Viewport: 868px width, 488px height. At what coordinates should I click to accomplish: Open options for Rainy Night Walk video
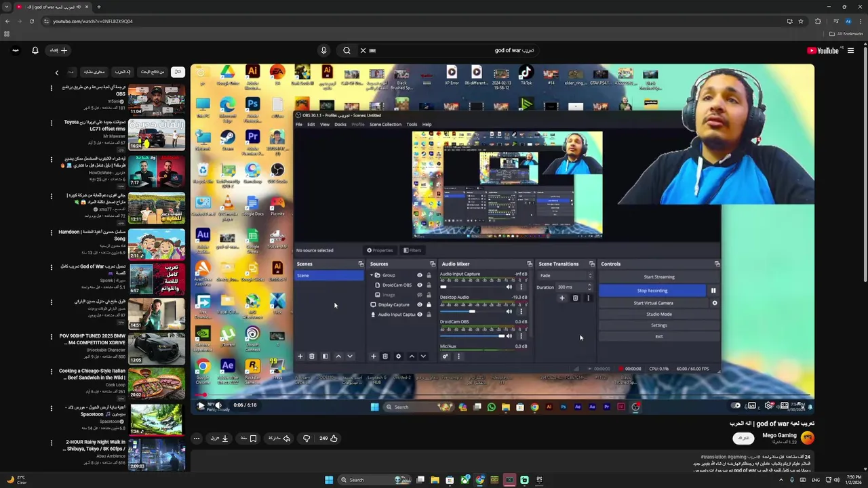[x=51, y=443]
